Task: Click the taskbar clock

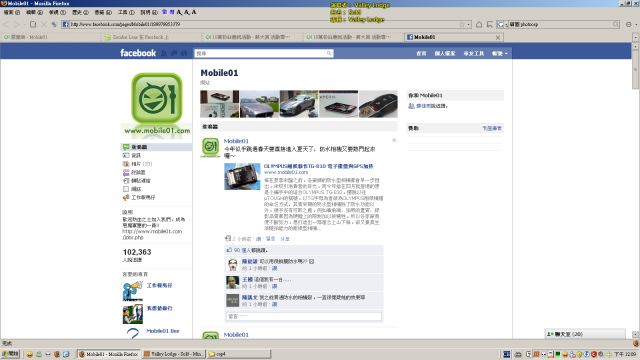Action: [625, 354]
